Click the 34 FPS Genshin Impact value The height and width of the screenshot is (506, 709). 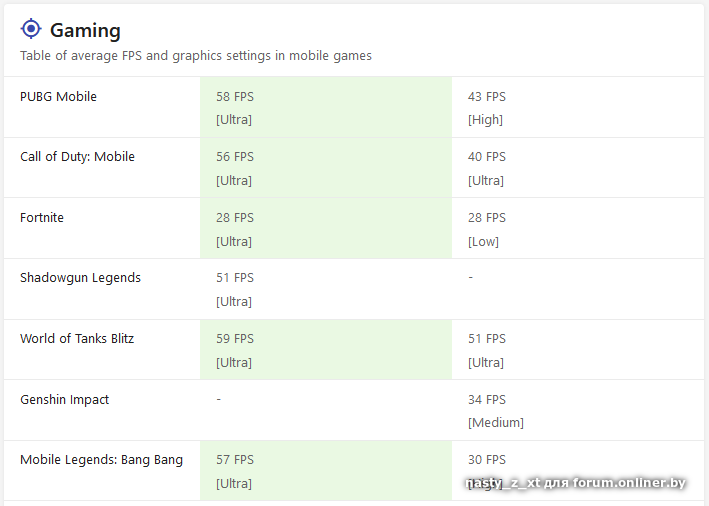point(487,400)
